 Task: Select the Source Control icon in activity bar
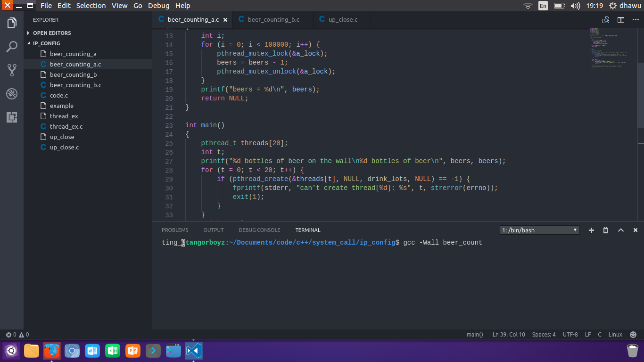point(12,70)
